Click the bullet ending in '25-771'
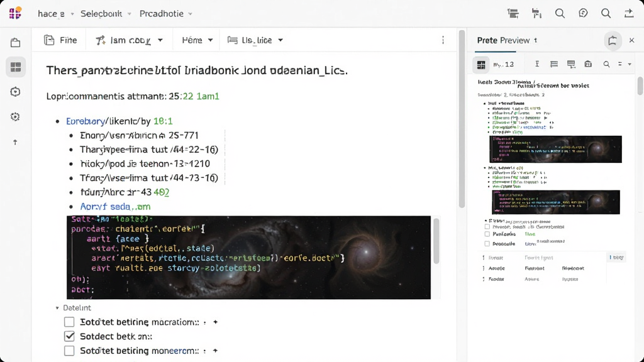This screenshot has height=362, width=644. 139,136
